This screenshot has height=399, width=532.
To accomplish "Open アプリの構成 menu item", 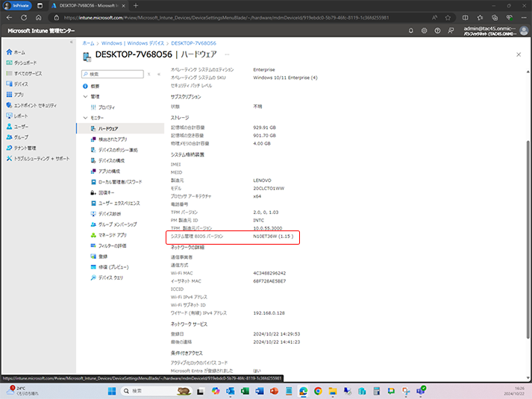I will (105, 172).
